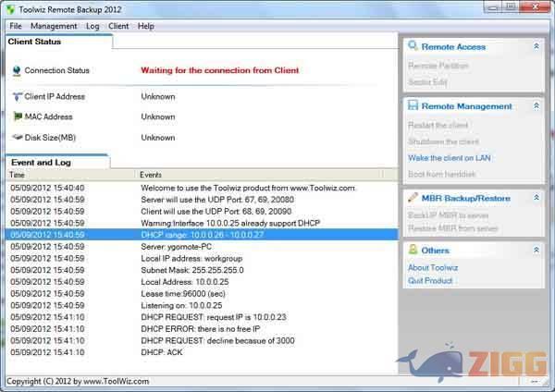
Task: Click the Unknown value beside Disk Size(MB)
Action: click(x=158, y=138)
